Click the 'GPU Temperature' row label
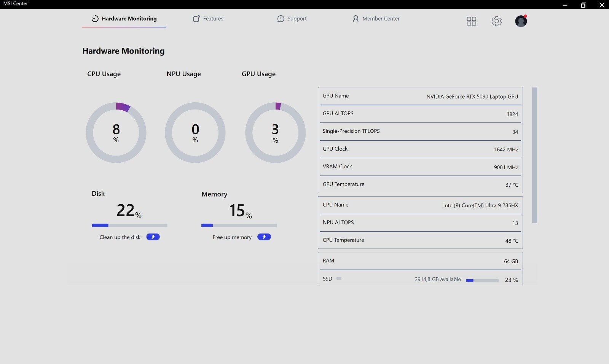609x364 pixels. 343,184
